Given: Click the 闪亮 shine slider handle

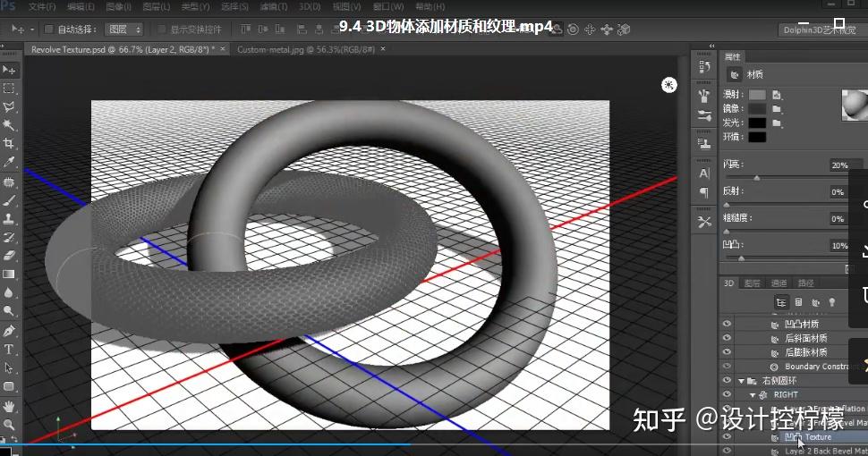Looking at the screenshot, I should pyautogui.click(x=756, y=178).
